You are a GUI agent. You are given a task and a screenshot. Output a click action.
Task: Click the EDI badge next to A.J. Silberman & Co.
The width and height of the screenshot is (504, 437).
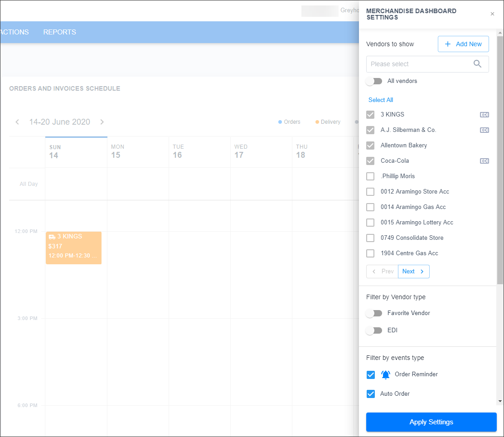[x=485, y=130]
